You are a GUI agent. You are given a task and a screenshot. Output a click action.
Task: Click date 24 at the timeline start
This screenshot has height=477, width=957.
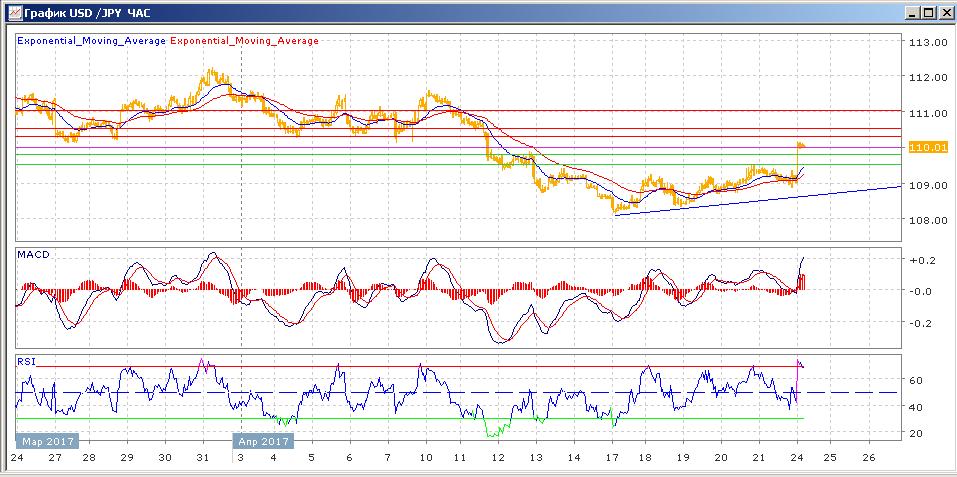coord(16,457)
